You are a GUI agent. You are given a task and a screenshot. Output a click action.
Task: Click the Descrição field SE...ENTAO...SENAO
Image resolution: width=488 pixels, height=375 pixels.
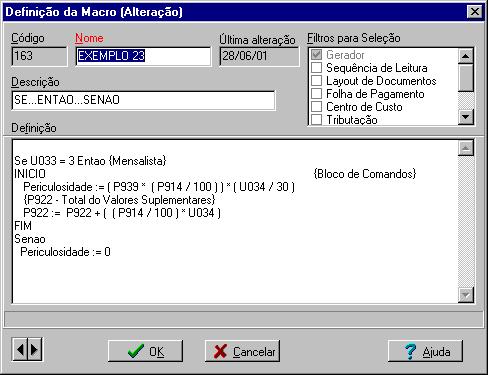tap(143, 100)
